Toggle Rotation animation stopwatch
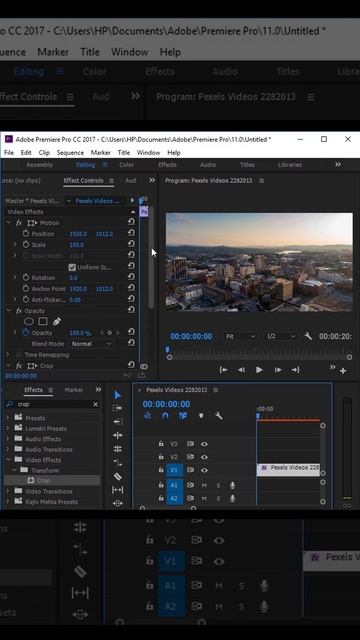Screen dimensions: 360x640 (26, 278)
